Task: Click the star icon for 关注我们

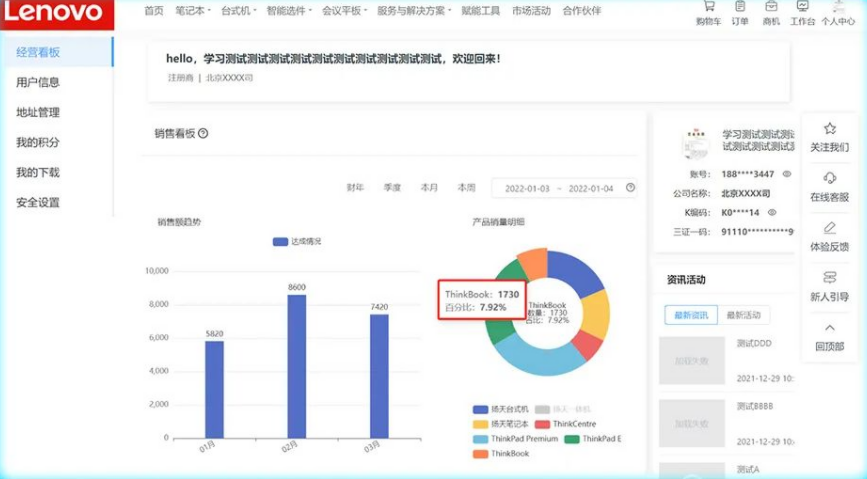Action: coord(829,129)
